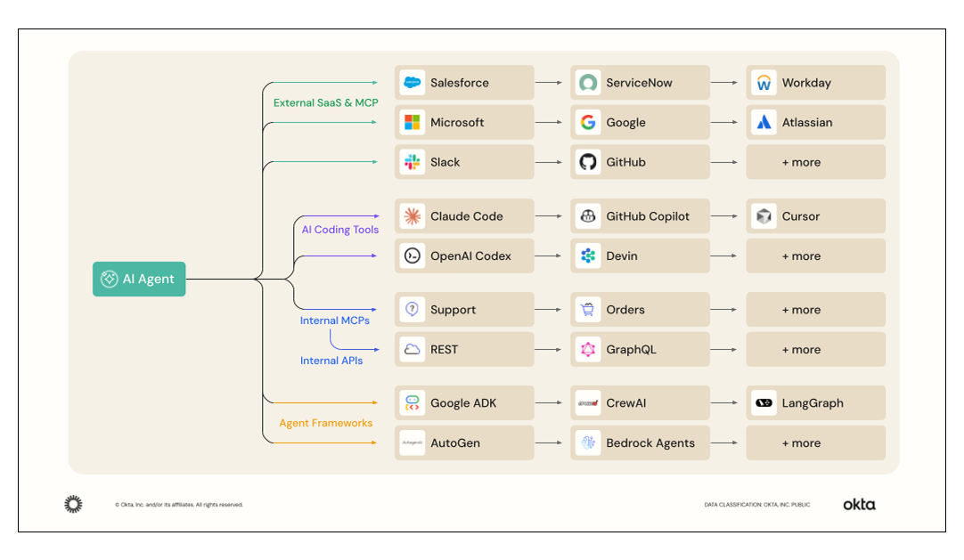Click the Internal APIs label

coord(331,361)
